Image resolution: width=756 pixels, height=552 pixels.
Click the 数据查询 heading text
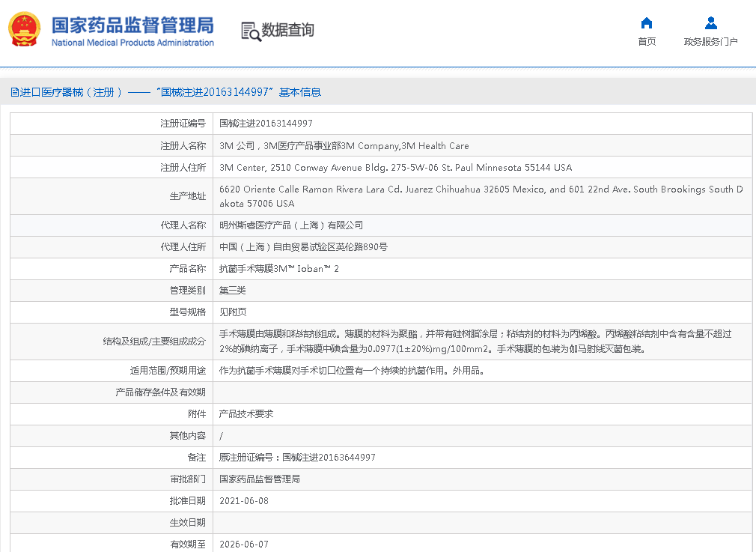point(287,31)
